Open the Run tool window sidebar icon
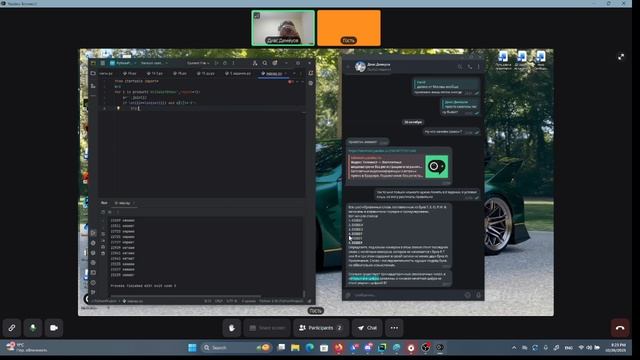The width and height of the screenshot is (640, 360). coord(93,233)
